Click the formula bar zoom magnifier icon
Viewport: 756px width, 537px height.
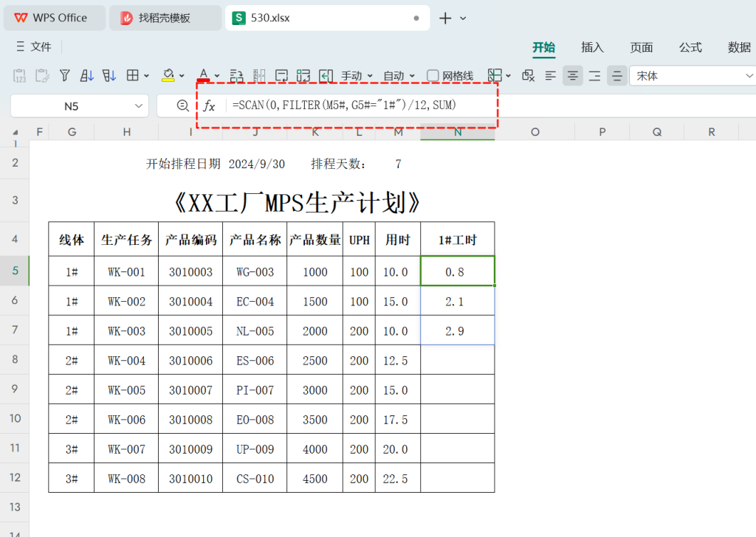coord(183,105)
